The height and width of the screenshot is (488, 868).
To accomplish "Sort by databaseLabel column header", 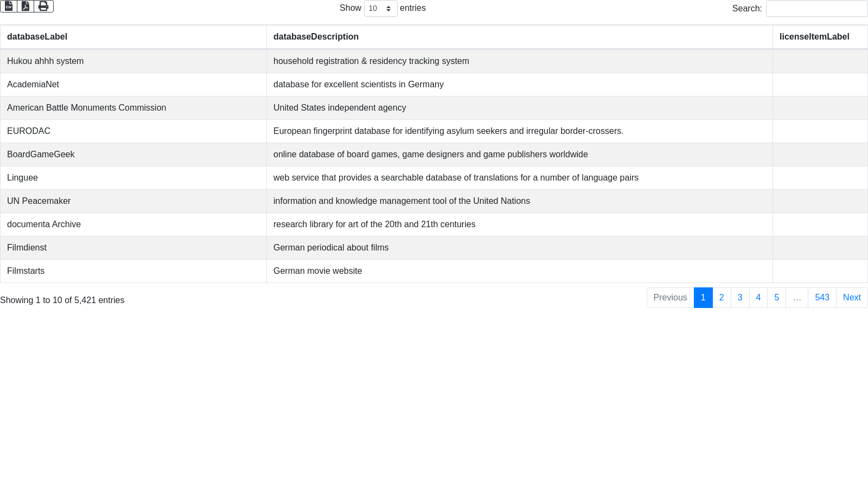I will click(x=133, y=37).
